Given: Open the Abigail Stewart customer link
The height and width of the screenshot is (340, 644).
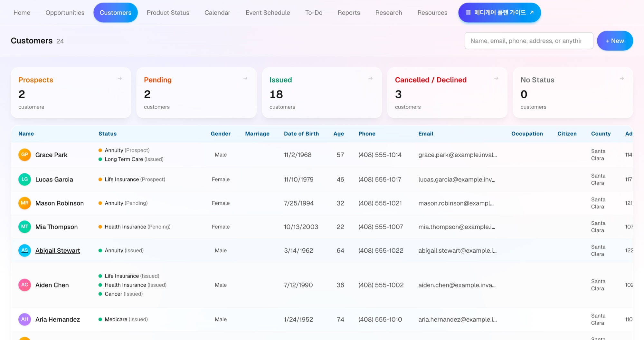Looking at the screenshot, I should (58, 250).
